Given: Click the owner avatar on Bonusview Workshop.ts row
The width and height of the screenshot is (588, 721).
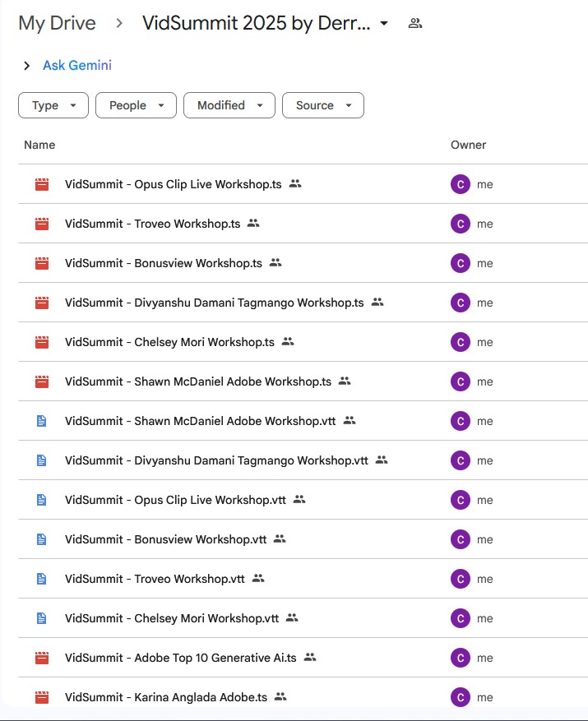Looking at the screenshot, I should [x=461, y=263].
